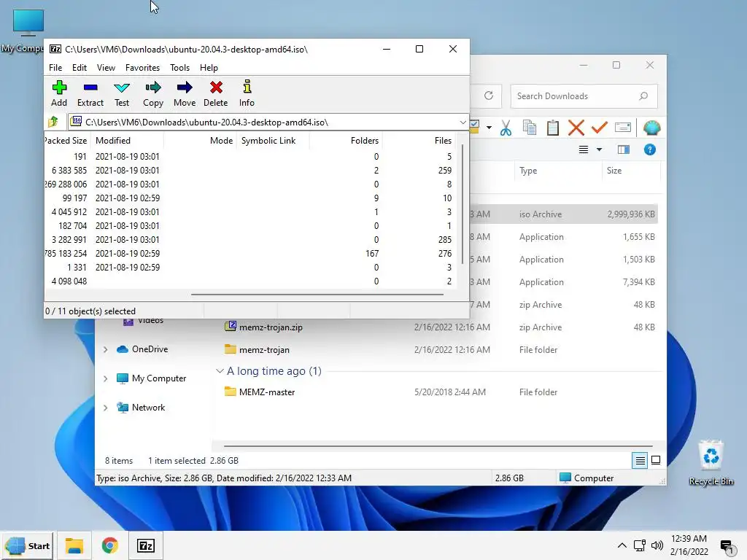The height and width of the screenshot is (560, 747).
Task: Refresh the Downloads folder view
Action: [x=489, y=96]
